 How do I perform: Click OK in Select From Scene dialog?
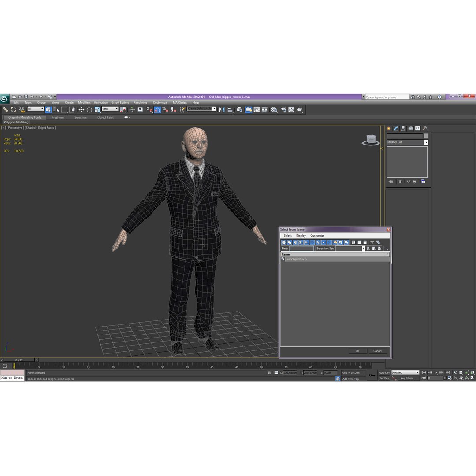(x=357, y=351)
